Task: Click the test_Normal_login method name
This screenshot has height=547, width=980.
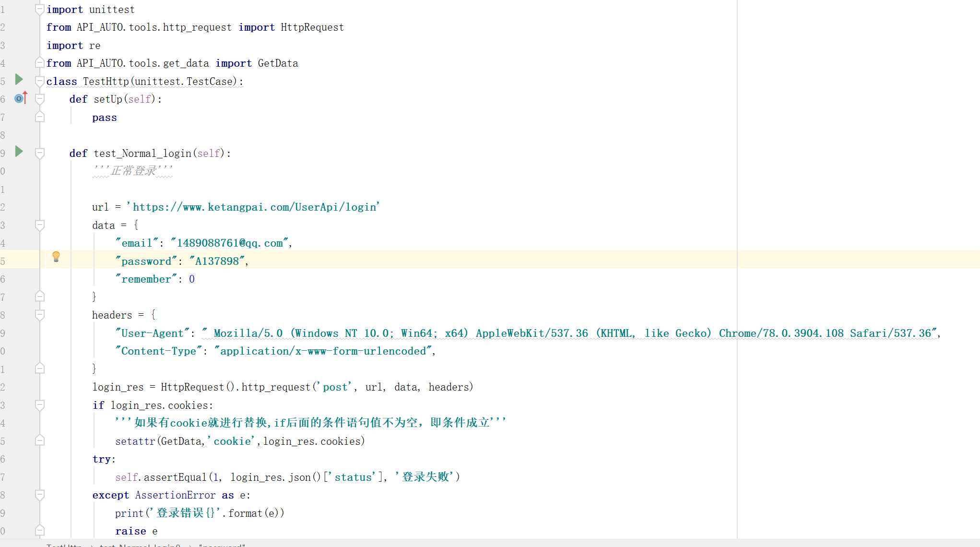Action: [142, 153]
